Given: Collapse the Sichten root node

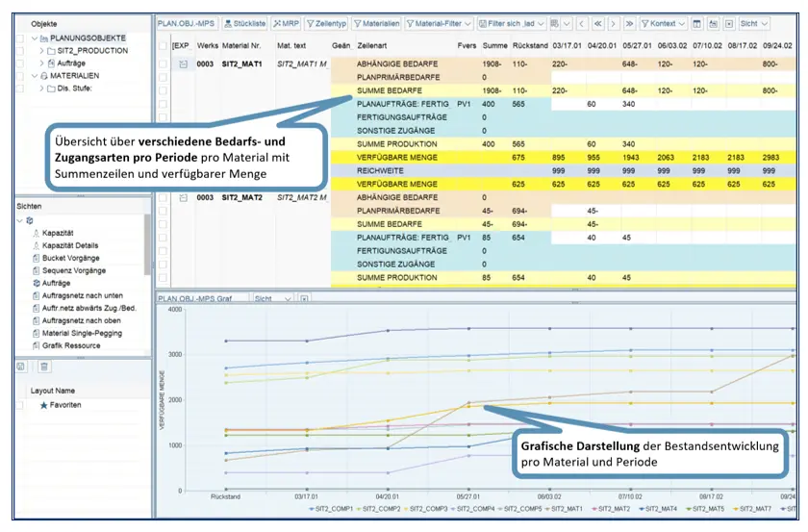Looking at the screenshot, I should pyautogui.click(x=19, y=220).
